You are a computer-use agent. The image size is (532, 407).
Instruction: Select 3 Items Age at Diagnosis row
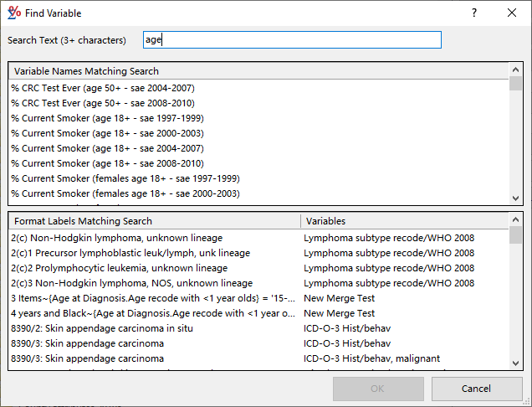pyautogui.click(x=151, y=298)
